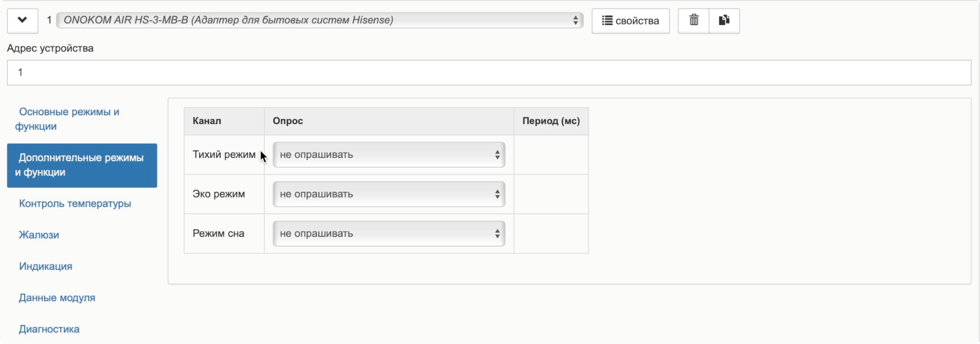
Task: Open polling dropdown for Тихий режим
Action: point(388,155)
